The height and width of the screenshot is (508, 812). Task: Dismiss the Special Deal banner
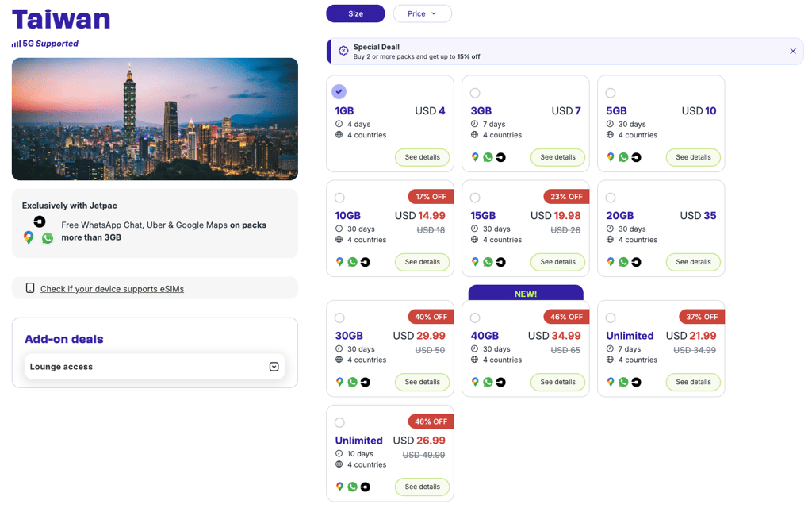point(793,51)
